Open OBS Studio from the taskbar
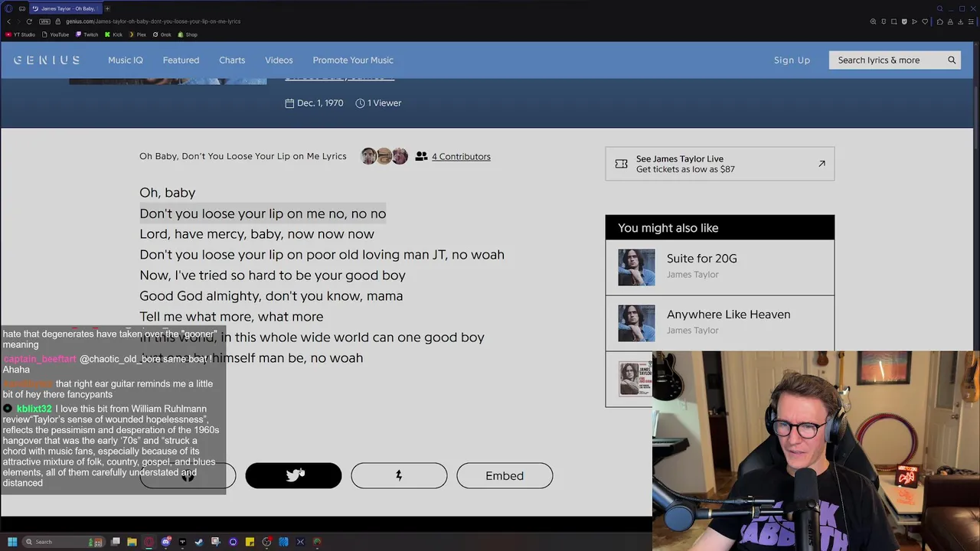Image resolution: width=980 pixels, height=551 pixels. tap(266, 542)
